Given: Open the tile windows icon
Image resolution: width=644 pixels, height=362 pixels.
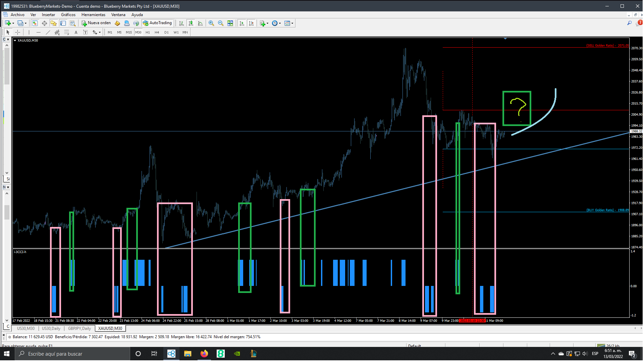Looking at the screenshot, I should [230, 23].
